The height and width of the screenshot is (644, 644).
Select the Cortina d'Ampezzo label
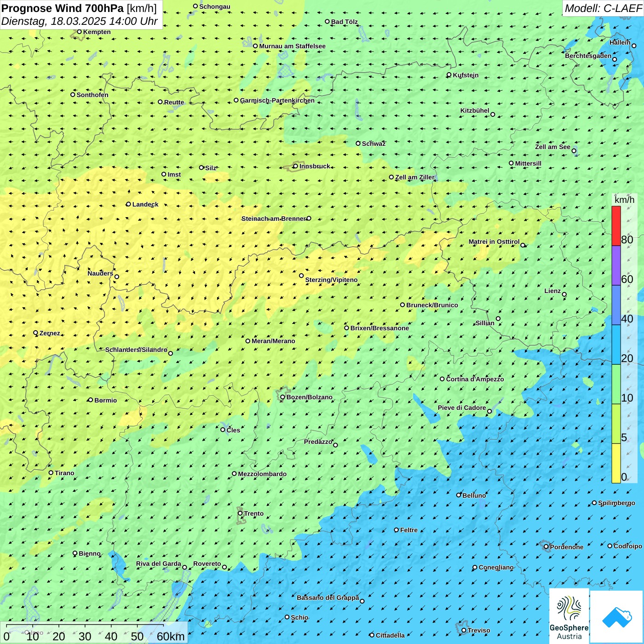click(x=475, y=379)
